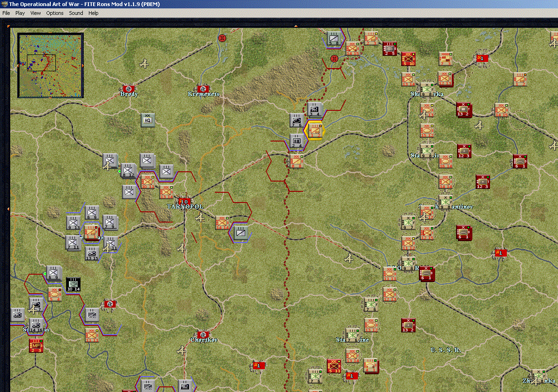Viewport: 558px width, 392px height.
Task: Select the German recon unit southeast of Tarnopol
Action: pyautogui.click(x=241, y=232)
